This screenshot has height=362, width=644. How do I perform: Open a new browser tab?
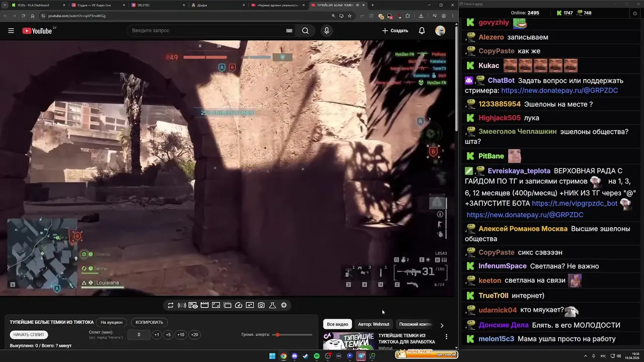coord(372,5)
